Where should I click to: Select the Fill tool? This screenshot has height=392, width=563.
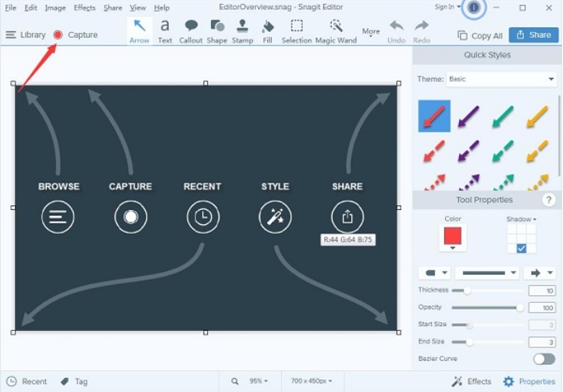click(x=268, y=31)
